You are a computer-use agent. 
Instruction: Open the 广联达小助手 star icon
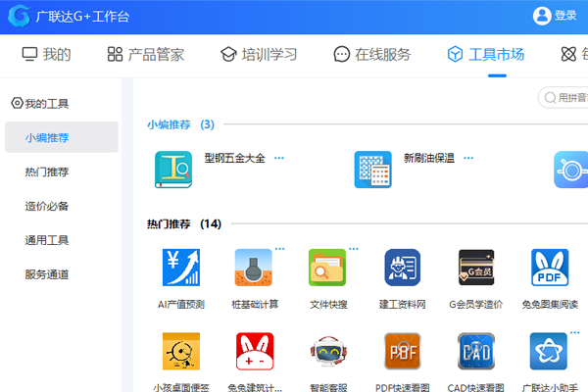[x=548, y=352]
